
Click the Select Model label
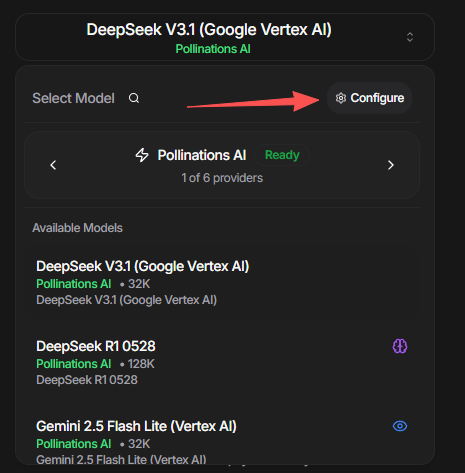pyautogui.click(x=73, y=98)
